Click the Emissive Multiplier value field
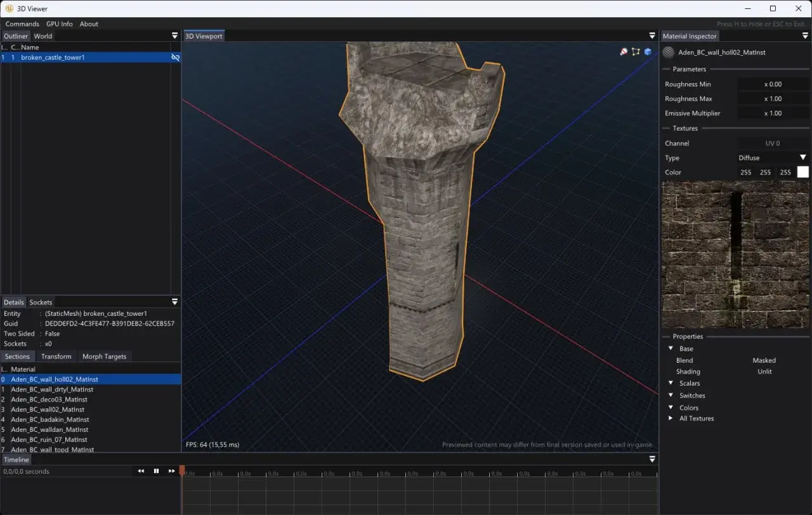 pos(773,113)
